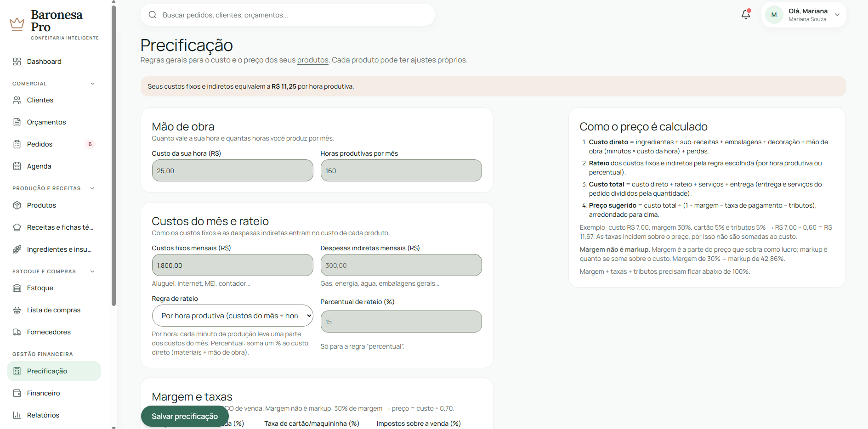Click the sidebar vertical scrollbar
868x429 pixels.
coord(113,155)
